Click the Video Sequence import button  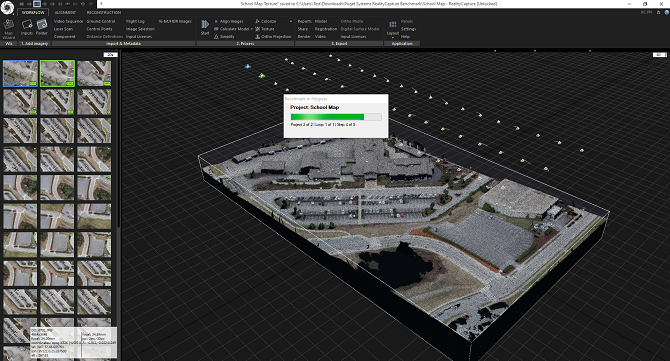(x=68, y=21)
